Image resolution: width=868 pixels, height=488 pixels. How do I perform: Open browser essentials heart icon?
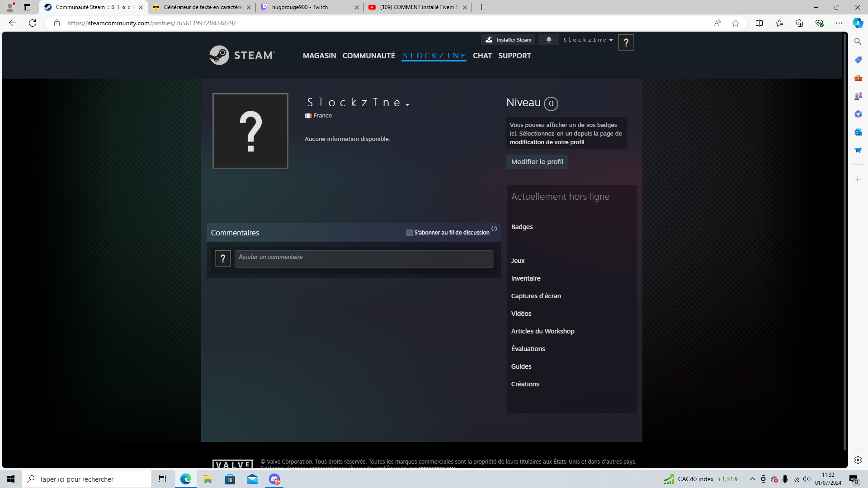[819, 23]
